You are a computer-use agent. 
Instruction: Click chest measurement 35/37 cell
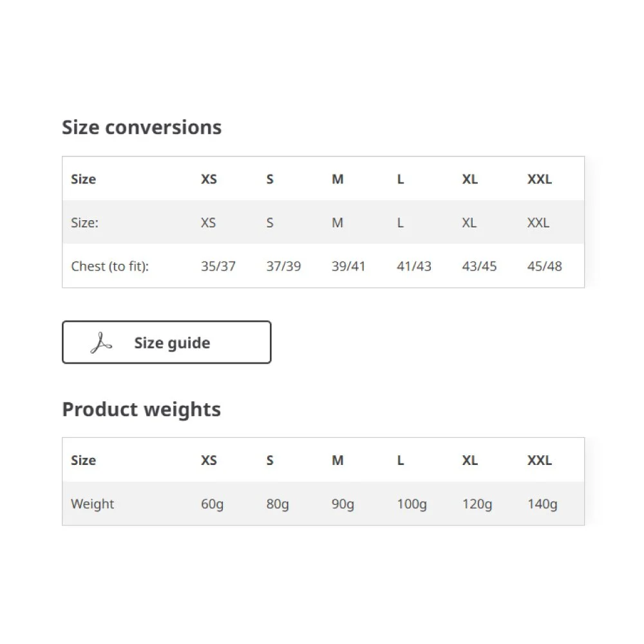(x=218, y=266)
